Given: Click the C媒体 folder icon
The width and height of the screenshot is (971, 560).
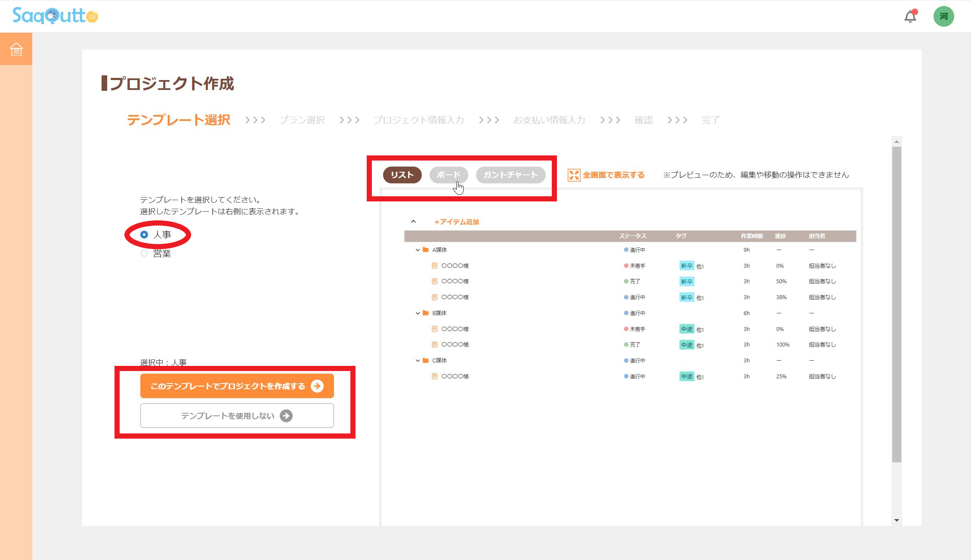Looking at the screenshot, I should tap(426, 360).
